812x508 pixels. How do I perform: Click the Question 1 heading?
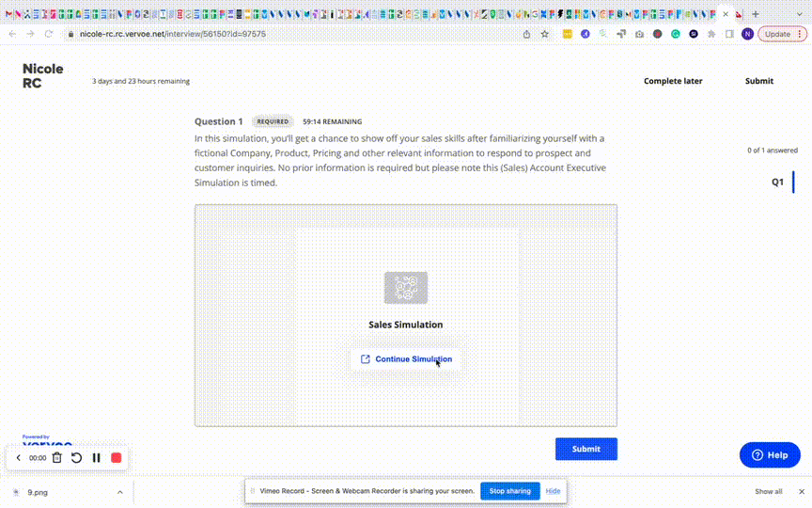click(x=219, y=121)
